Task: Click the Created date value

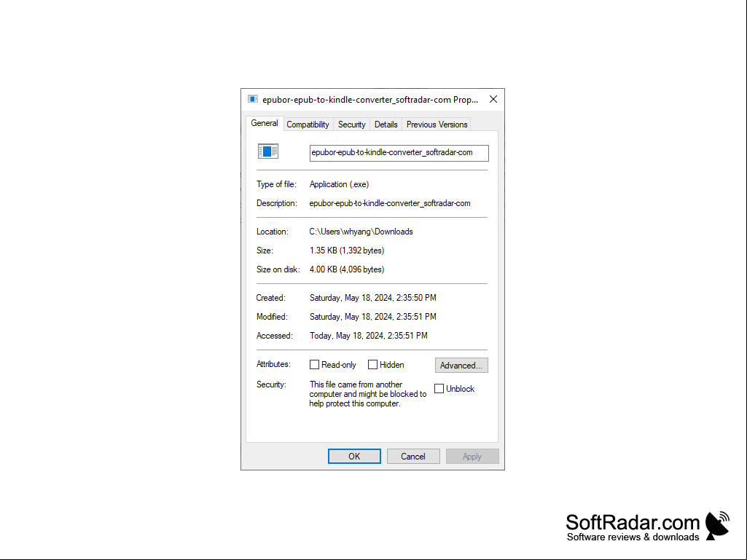Action: tap(373, 298)
